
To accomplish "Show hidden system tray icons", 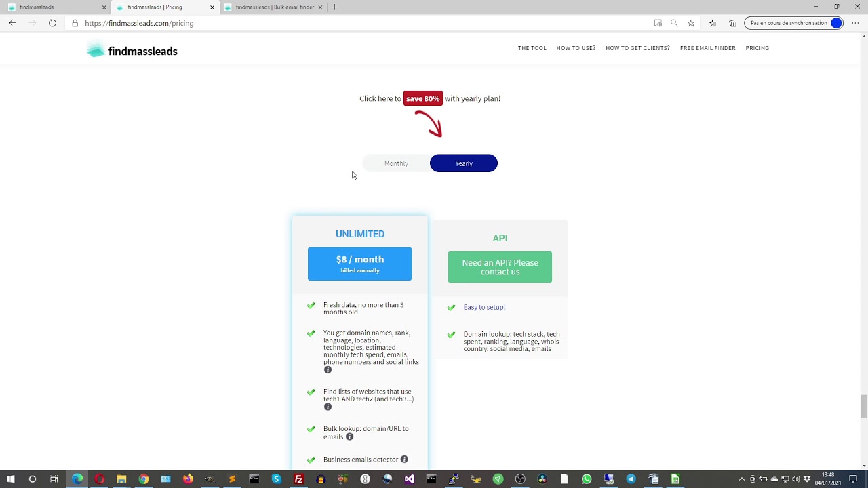I will click(741, 479).
